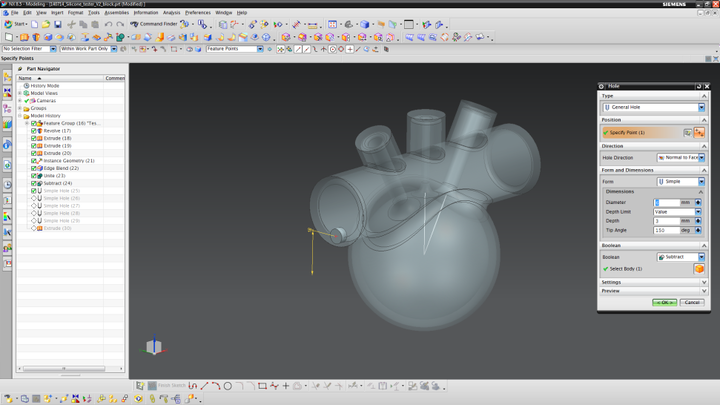Uncheck the Extrude (19) feature checkbox
The height and width of the screenshot is (405, 720).
pos(34,146)
